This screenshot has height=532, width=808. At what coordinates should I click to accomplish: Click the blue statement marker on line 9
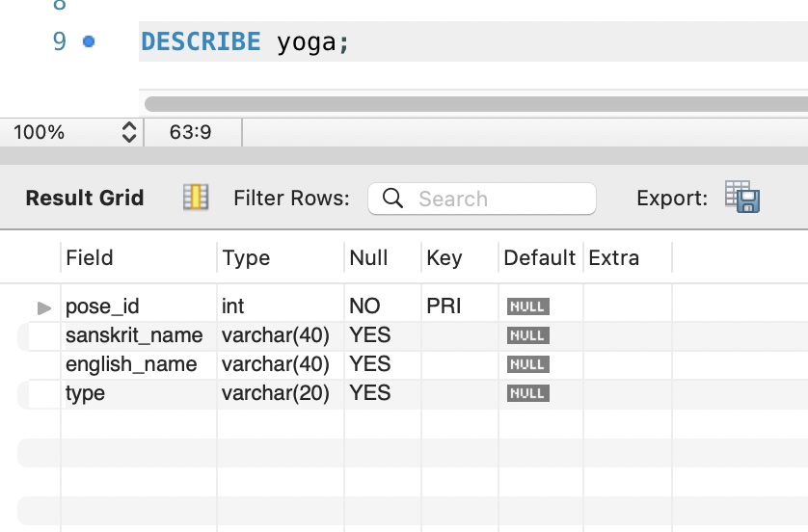(x=89, y=41)
